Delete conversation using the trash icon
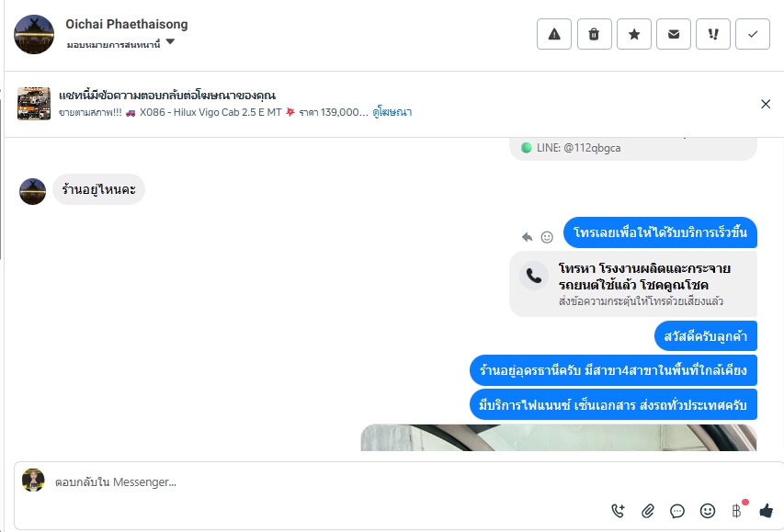 [594, 34]
